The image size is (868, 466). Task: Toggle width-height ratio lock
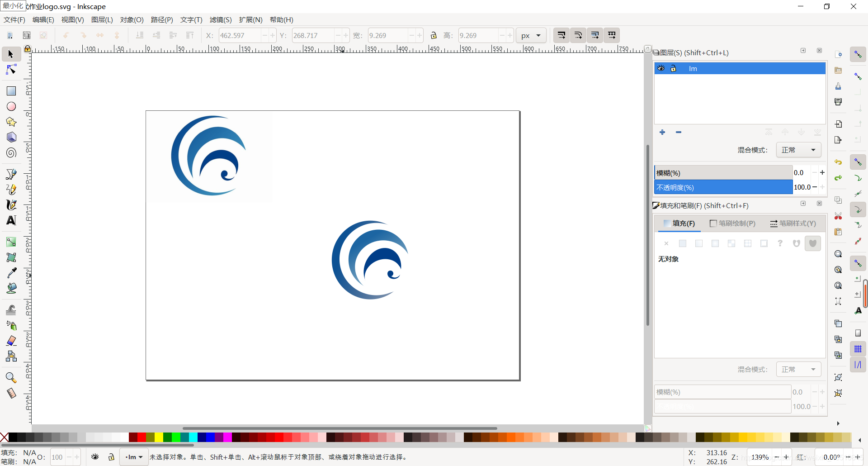[434, 35]
